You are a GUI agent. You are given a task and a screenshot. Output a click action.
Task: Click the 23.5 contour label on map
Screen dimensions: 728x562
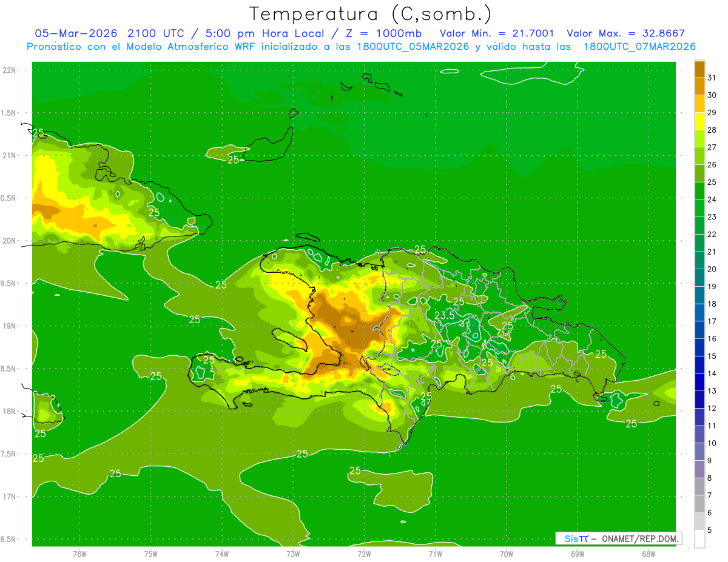tap(445, 316)
